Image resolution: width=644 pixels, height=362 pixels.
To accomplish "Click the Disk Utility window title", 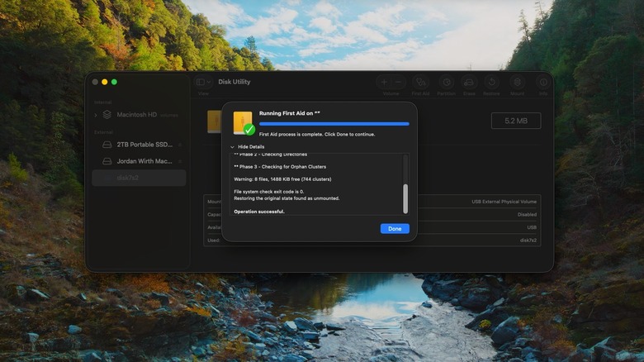I will (x=234, y=82).
